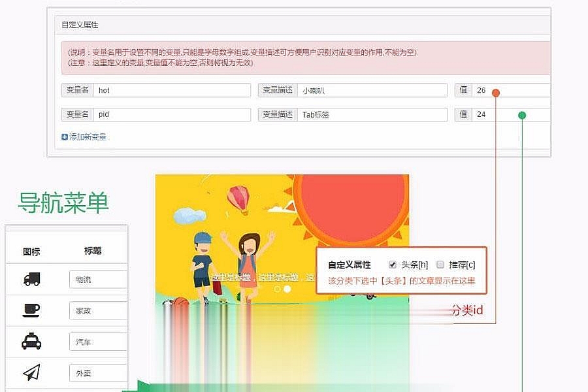This screenshot has width=588, height=392.
Task: Click the description field containing 小喇叭
Action: click(372, 90)
